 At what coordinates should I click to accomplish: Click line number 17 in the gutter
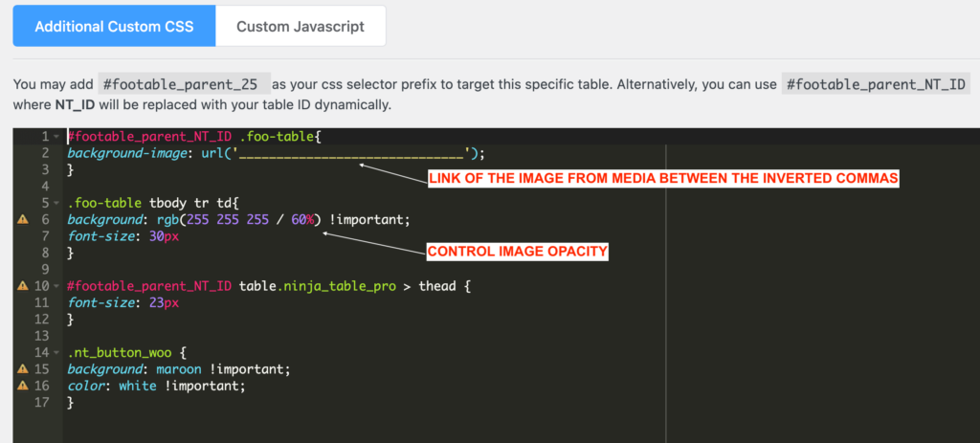[43, 403]
